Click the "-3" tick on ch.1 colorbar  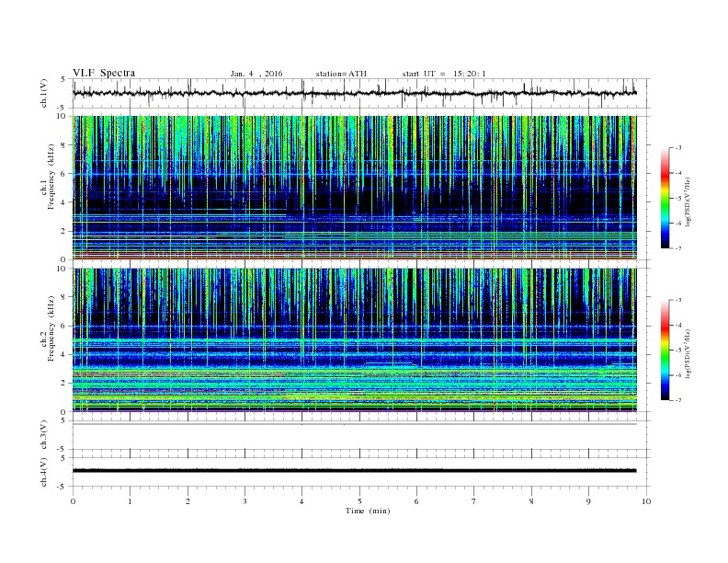coord(678,148)
